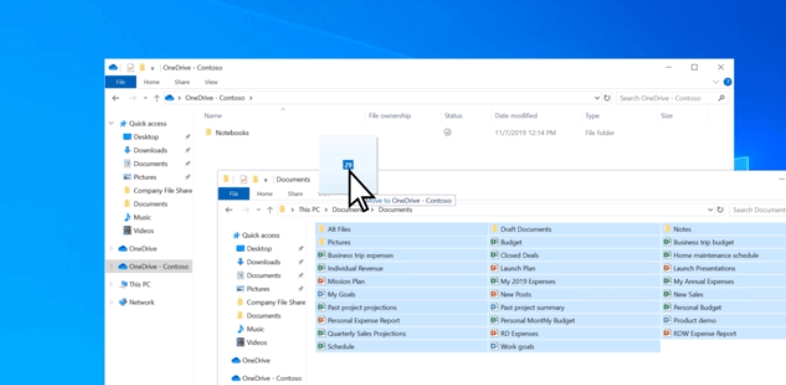The width and height of the screenshot is (786, 385).
Task: Click the Search OneDrive - Contoso field
Action: pyautogui.click(x=671, y=98)
